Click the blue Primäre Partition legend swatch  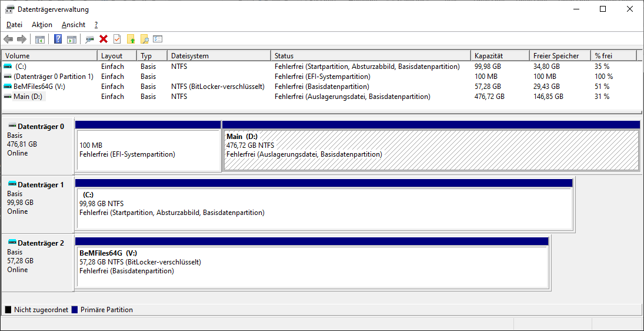75,310
